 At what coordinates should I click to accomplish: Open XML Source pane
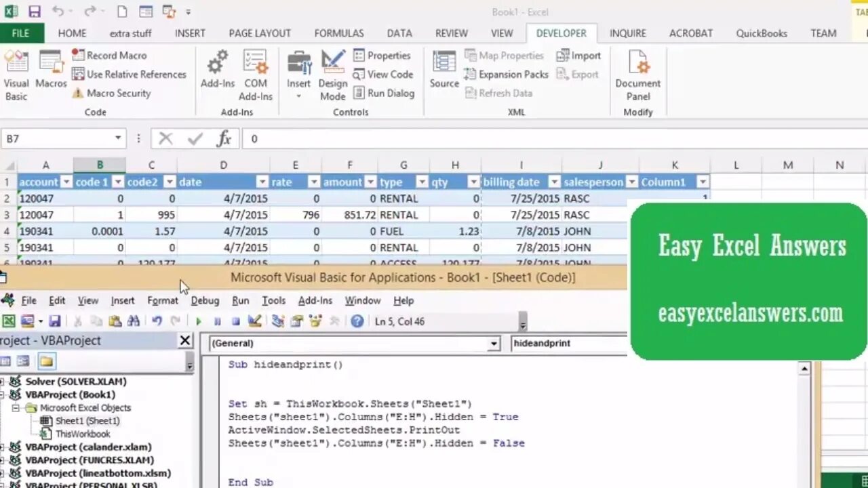coord(444,70)
